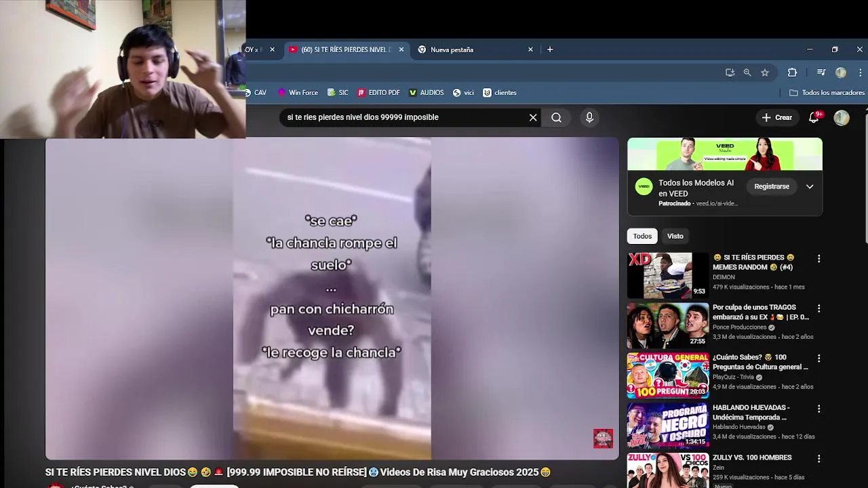
Task: Click the main video player area
Action: (x=332, y=298)
